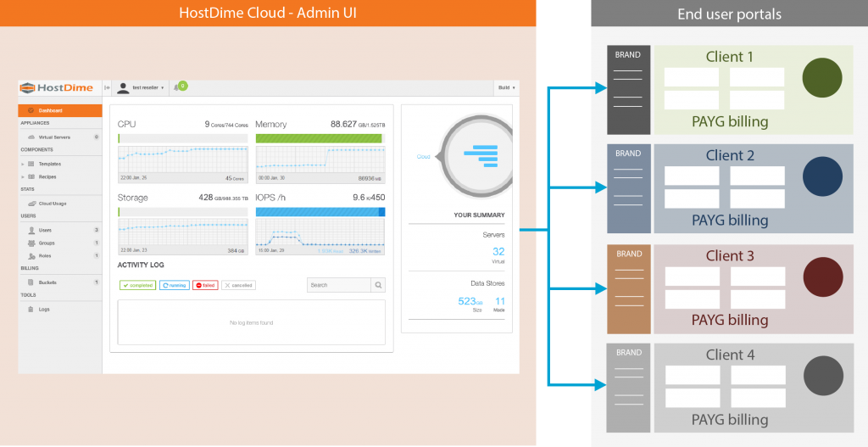Click the Users count badge 3
This screenshot has width=868, height=447.
coord(97,230)
